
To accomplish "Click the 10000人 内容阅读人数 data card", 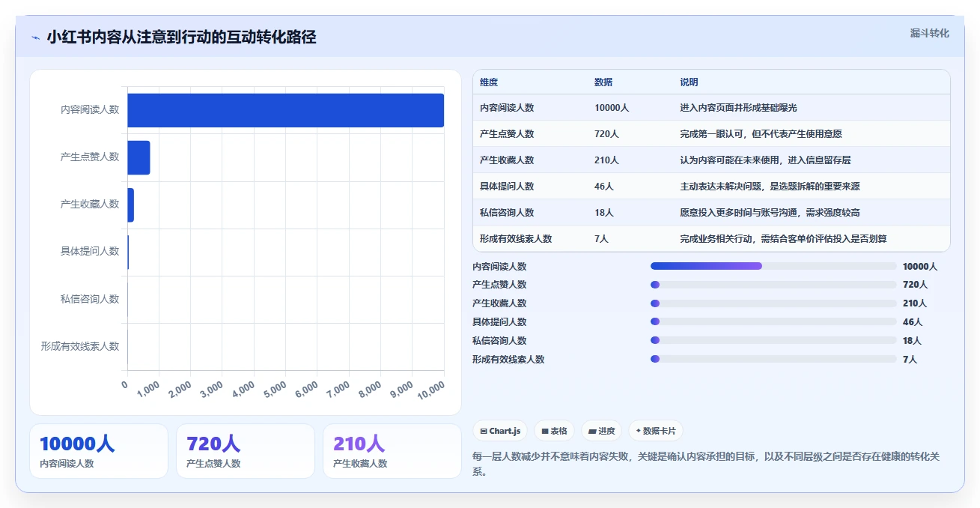I will point(99,451).
